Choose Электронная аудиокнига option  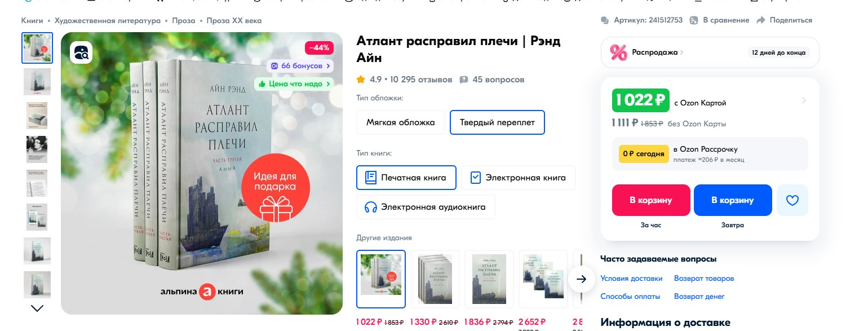coord(426,207)
